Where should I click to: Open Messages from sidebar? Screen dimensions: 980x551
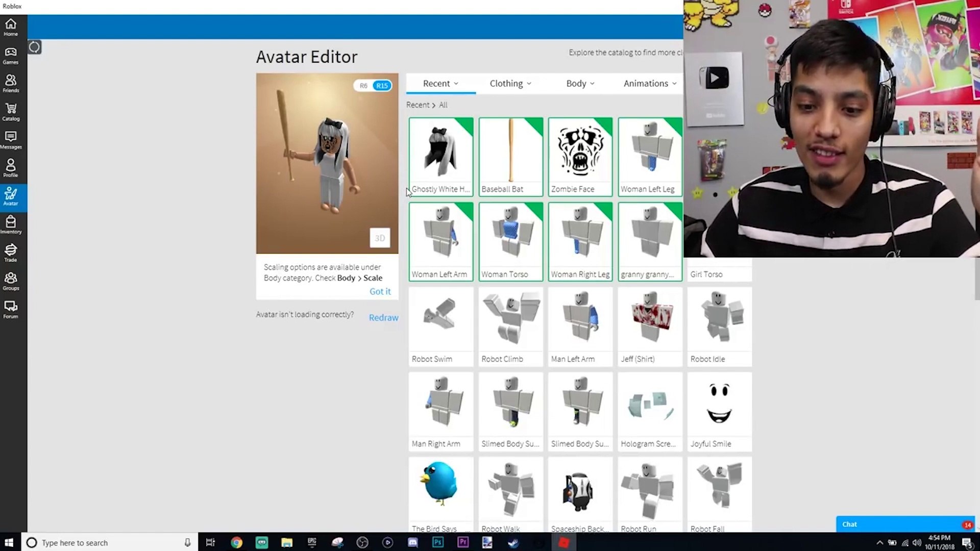11,140
